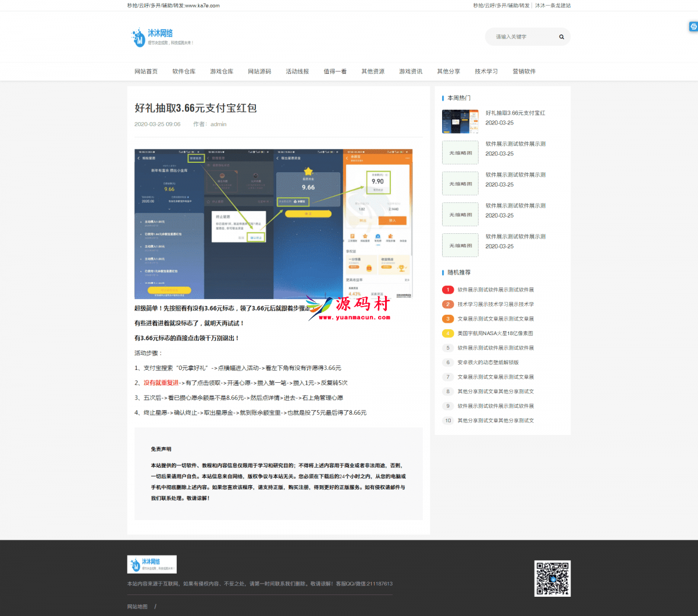Click the 请输入关键字 search field
This screenshot has width=698, height=616.
[521, 37]
